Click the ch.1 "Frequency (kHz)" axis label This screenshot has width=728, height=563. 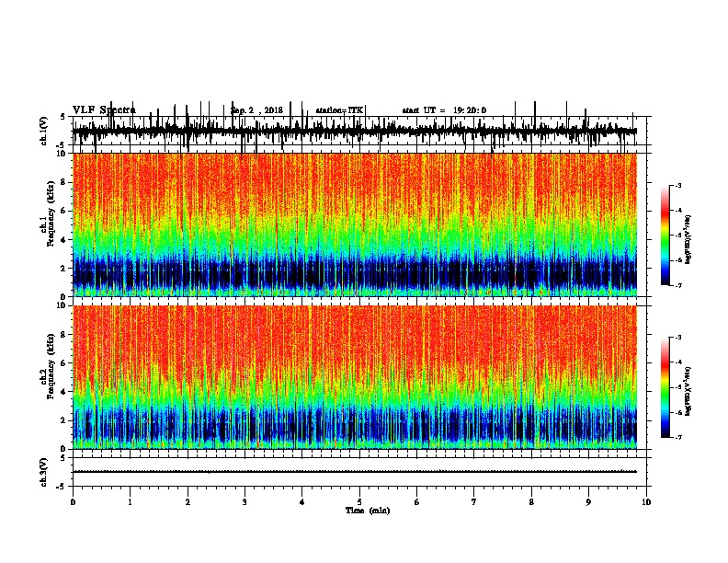coord(51,214)
